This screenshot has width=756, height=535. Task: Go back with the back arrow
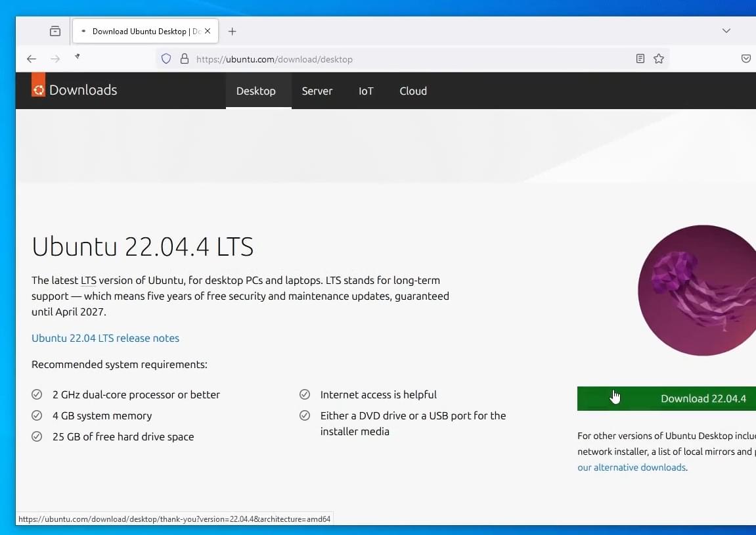(x=32, y=59)
